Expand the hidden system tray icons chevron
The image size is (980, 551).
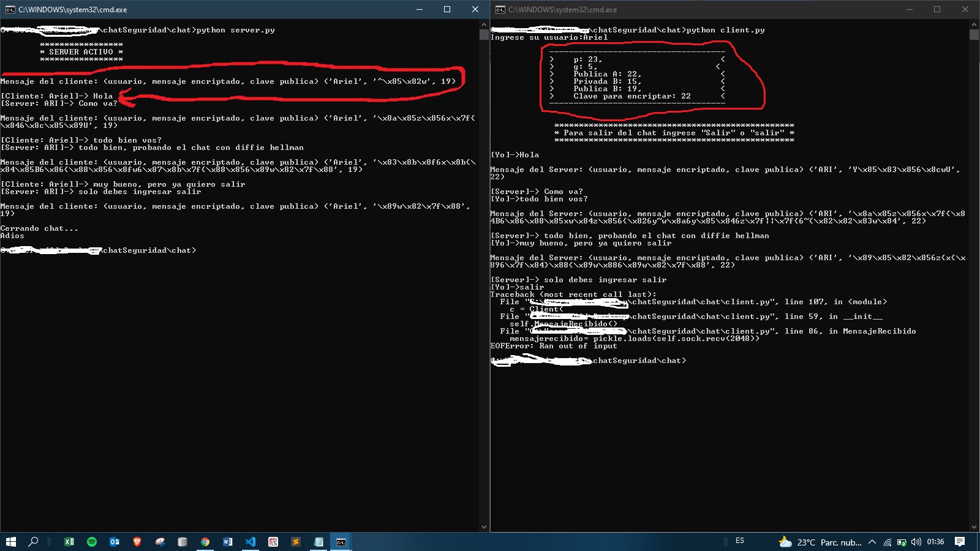(872, 542)
